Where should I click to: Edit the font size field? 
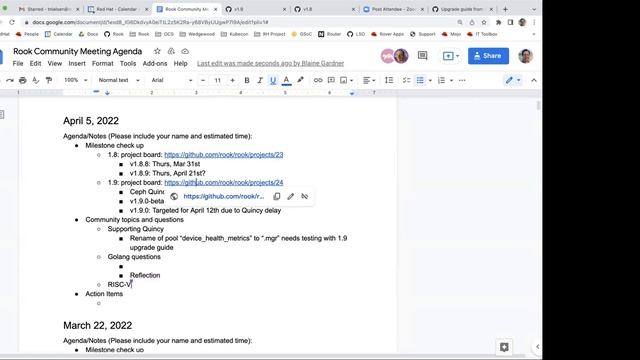click(x=218, y=80)
